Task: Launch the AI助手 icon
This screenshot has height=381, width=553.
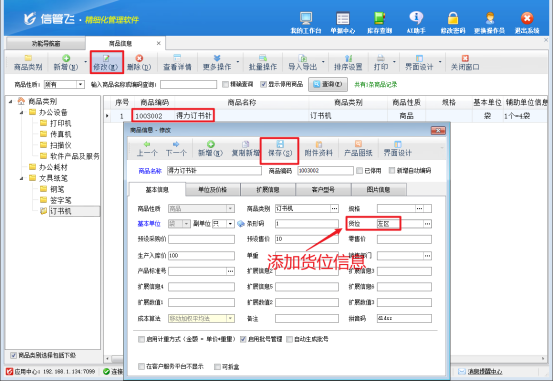Action: click(416, 23)
